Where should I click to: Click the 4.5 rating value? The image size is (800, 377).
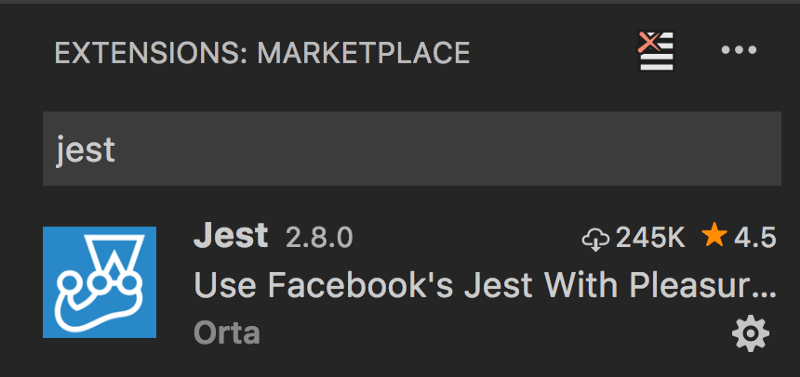(755, 238)
